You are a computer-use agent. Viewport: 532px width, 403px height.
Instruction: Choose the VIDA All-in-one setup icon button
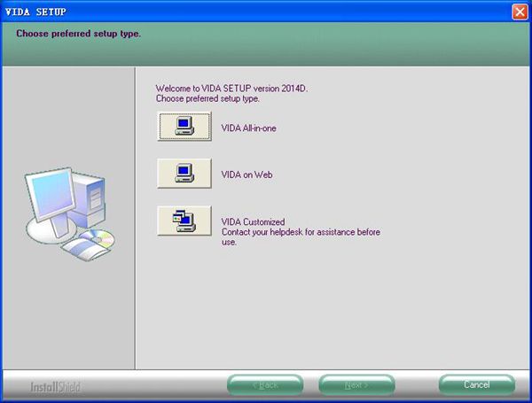184,126
